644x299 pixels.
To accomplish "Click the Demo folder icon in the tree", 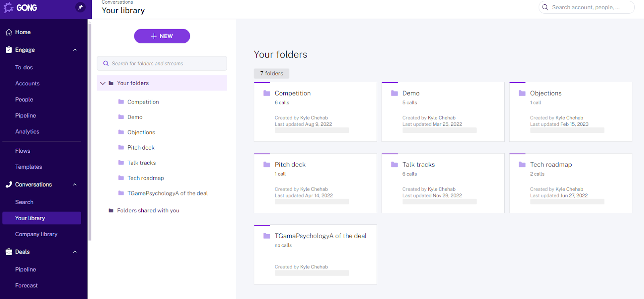I will pyautogui.click(x=121, y=117).
